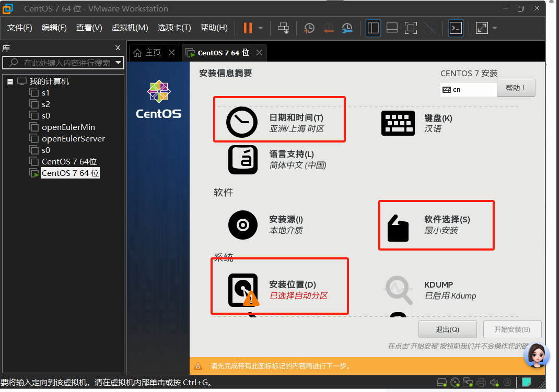559x392 pixels.
Task: Open the 查看(V) menu
Action: (89, 28)
